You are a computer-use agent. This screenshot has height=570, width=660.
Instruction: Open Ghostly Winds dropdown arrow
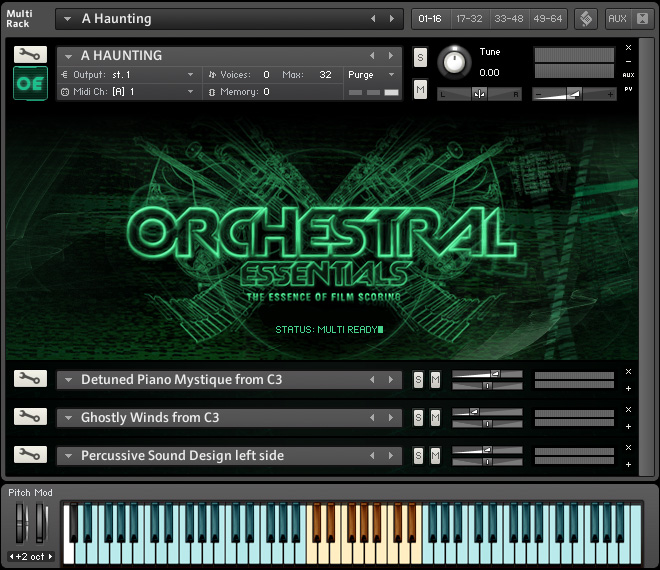point(69,418)
